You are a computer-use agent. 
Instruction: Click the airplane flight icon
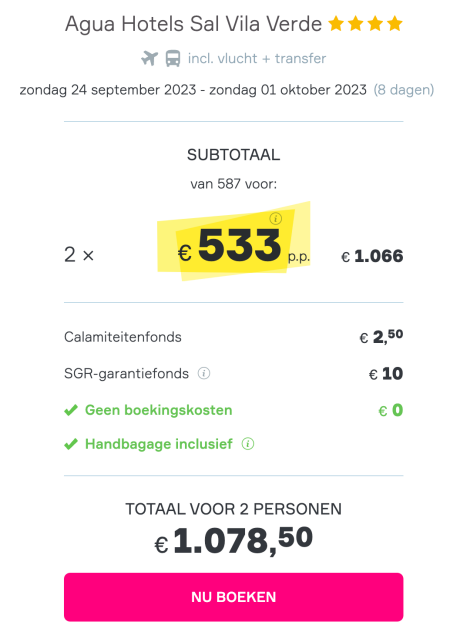(x=149, y=58)
